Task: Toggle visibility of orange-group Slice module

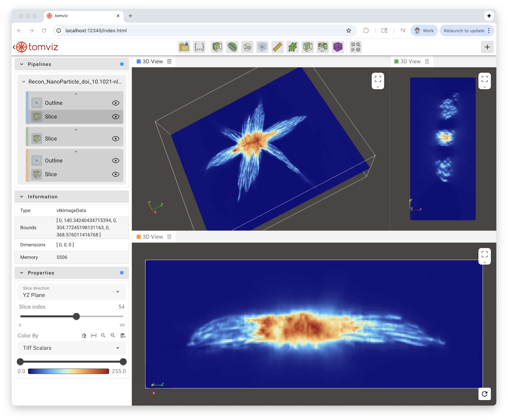Action: click(116, 174)
